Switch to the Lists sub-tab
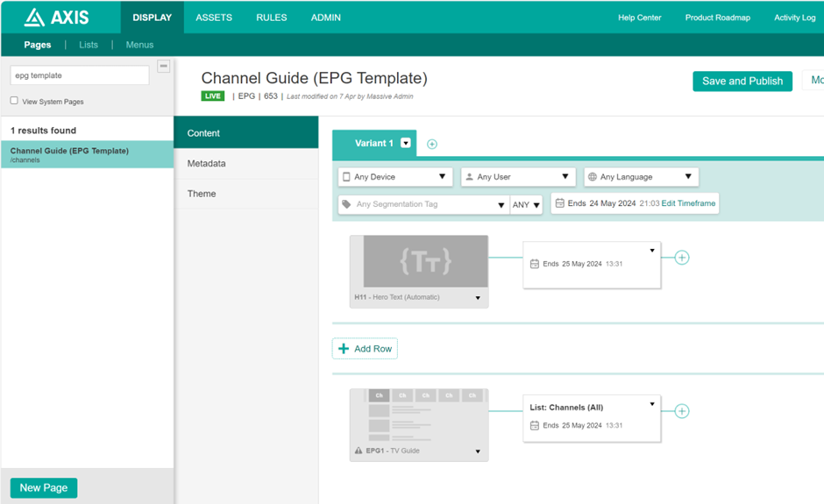Image resolution: width=824 pixels, height=504 pixels. pos(89,45)
